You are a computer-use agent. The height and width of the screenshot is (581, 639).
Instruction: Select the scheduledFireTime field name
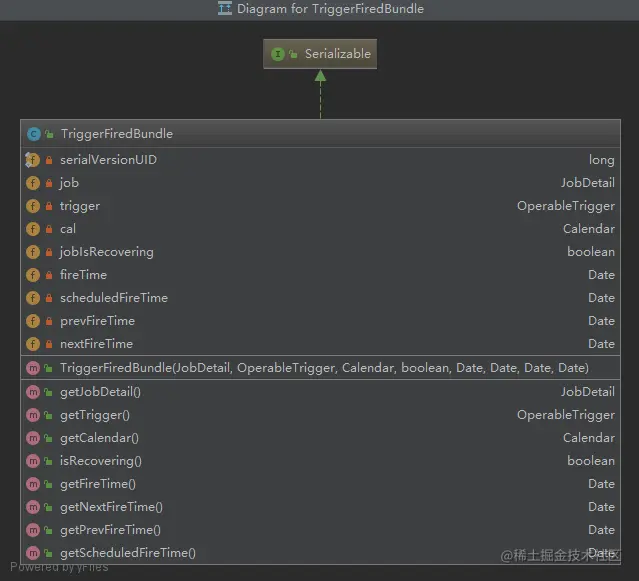pos(114,298)
